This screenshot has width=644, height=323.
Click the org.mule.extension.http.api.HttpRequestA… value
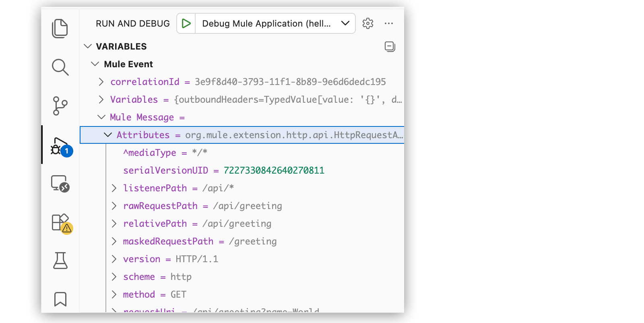(x=294, y=135)
